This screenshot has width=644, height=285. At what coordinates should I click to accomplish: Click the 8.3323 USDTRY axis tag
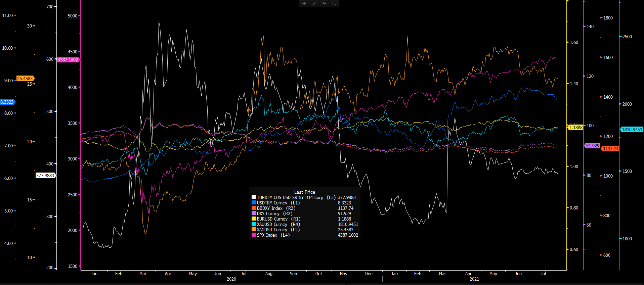pyautogui.click(x=7, y=102)
